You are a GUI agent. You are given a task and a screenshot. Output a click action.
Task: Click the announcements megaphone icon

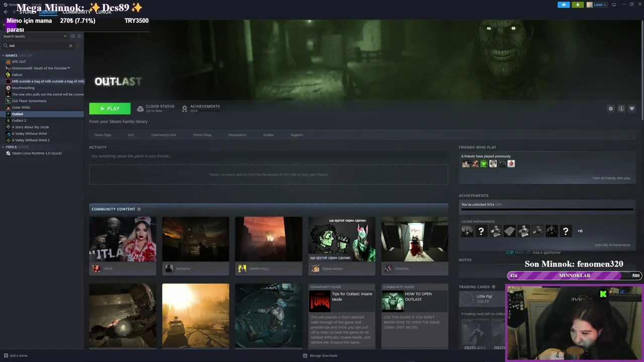point(563,5)
